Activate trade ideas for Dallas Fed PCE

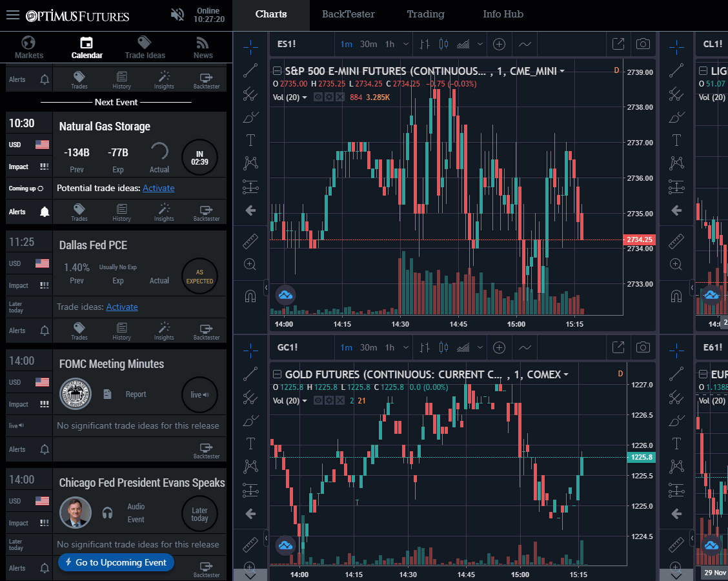pos(121,307)
